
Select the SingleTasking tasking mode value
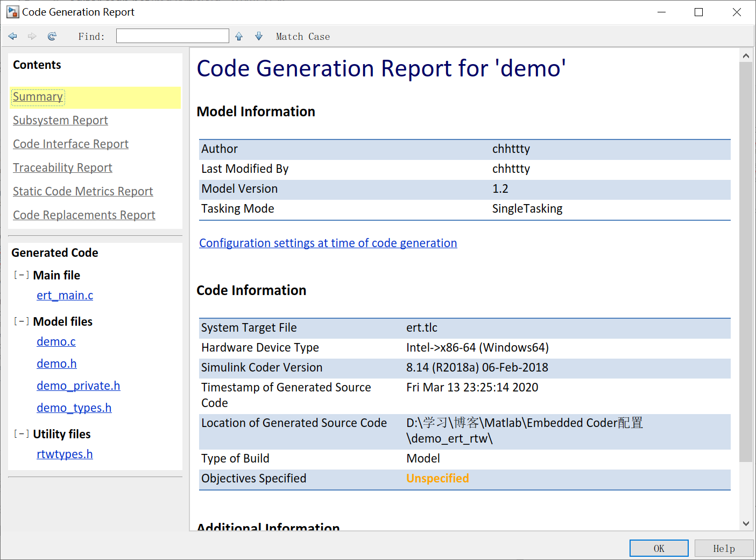tap(527, 209)
